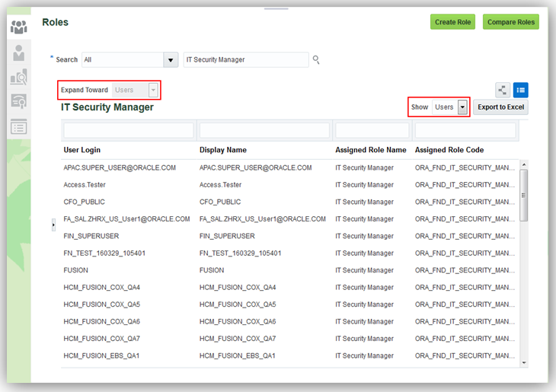Open the Analytics sidebar icon
The image size is (556, 392).
click(x=19, y=77)
